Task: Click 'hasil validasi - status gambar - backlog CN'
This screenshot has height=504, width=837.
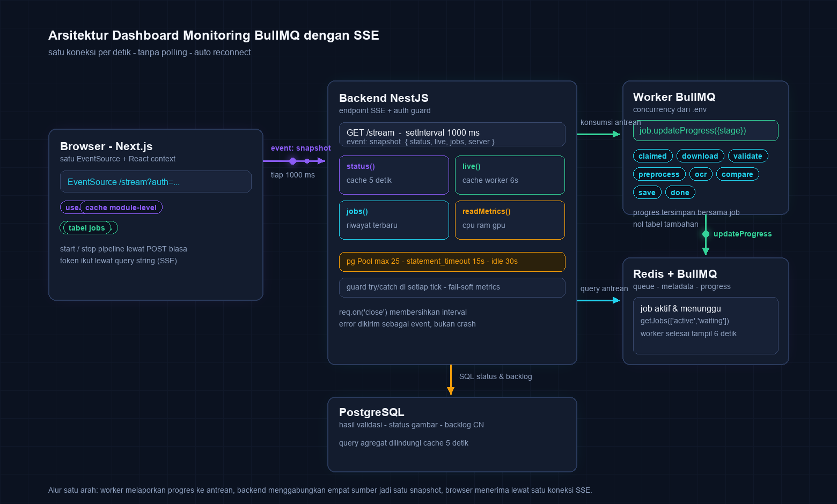Action: click(412, 425)
